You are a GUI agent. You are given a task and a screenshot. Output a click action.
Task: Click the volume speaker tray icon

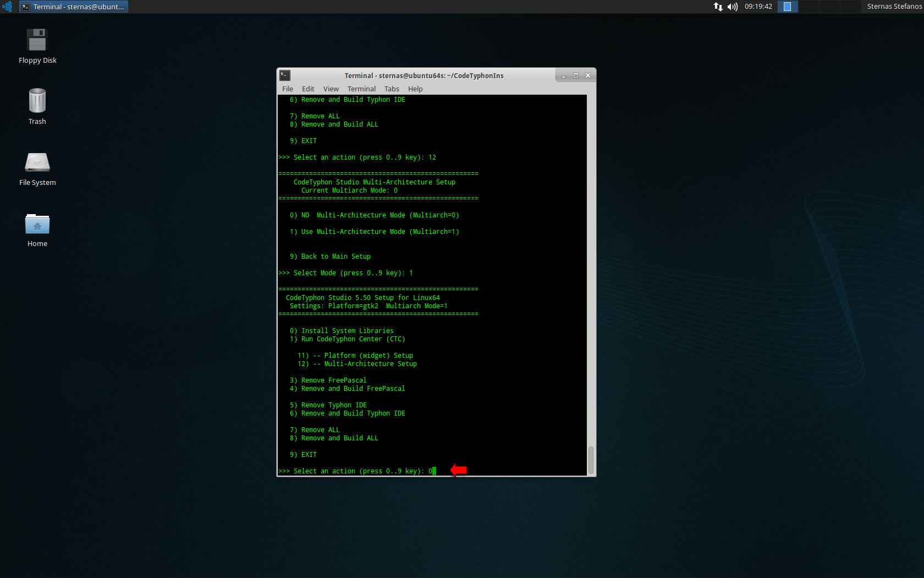pyautogui.click(x=732, y=7)
